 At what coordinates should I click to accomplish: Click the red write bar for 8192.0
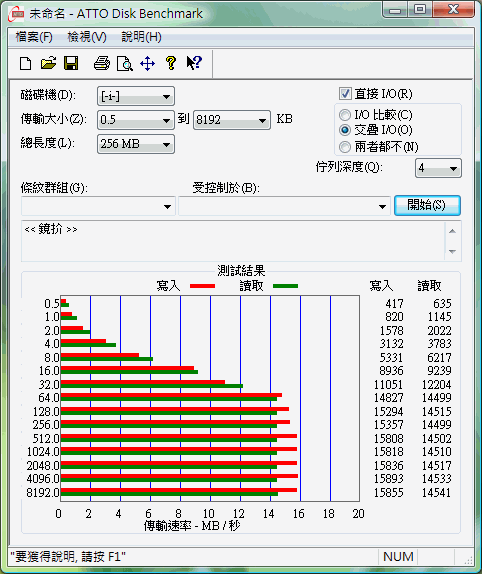coord(179,490)
